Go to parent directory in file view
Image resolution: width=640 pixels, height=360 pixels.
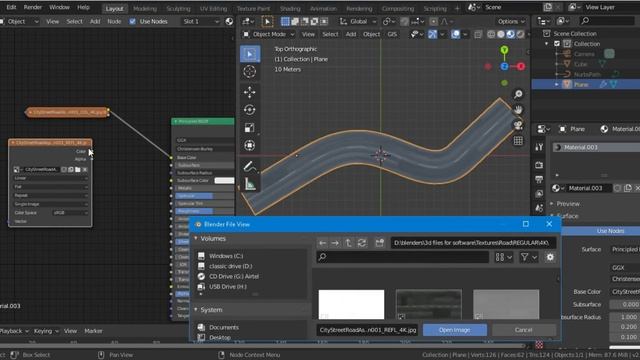[x=348, y=243]
